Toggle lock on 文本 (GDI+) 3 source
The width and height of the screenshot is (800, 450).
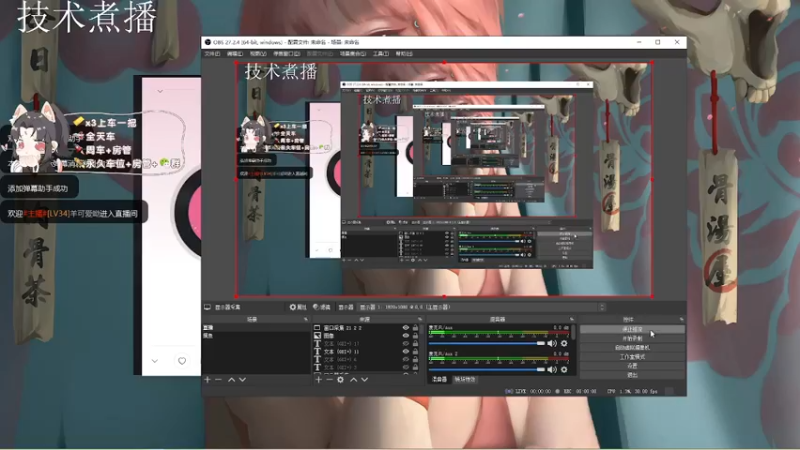pos(415,367)
